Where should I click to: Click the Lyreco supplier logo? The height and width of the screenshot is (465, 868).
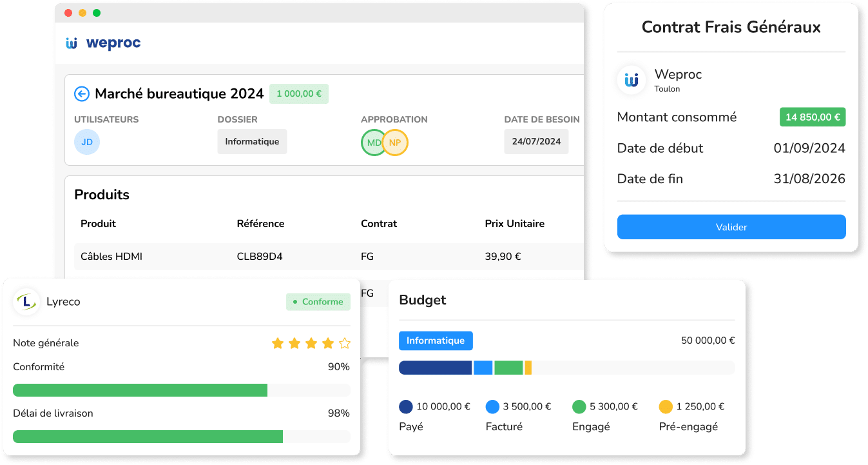coord(26,301)
